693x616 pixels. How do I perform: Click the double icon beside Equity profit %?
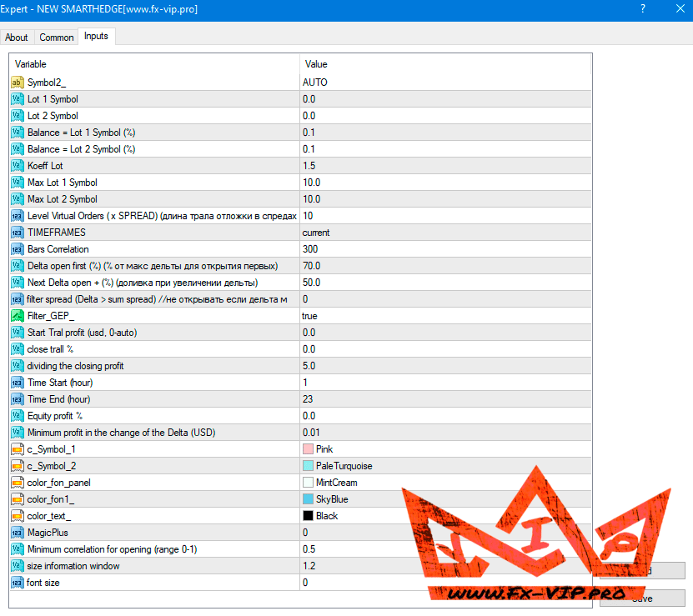click(17, 416)
